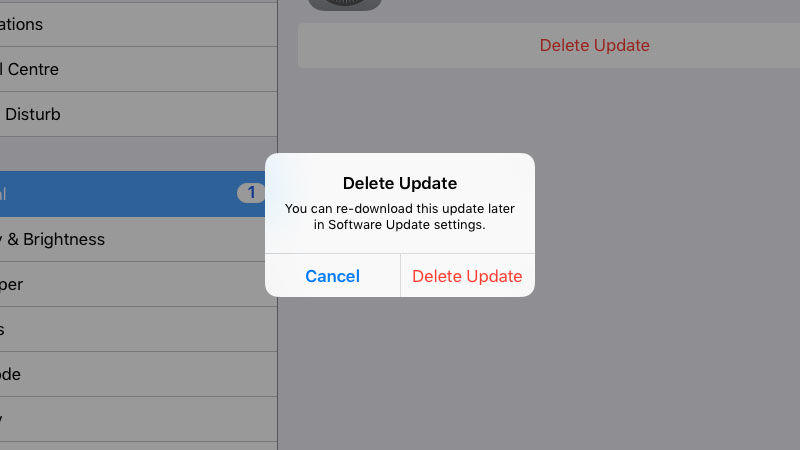This screenshot has height=450, width=800.
Task: Open the Passcode row ending in 'de'
Action: point(138,374)
